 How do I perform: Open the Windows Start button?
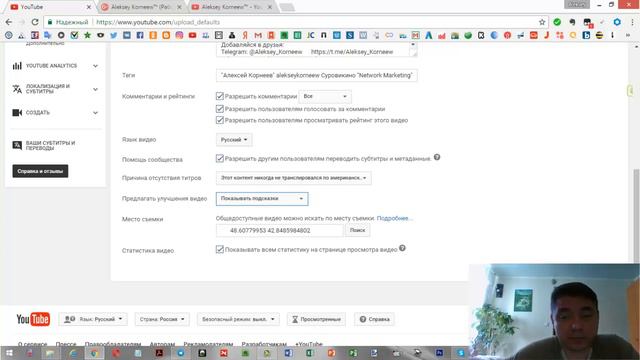[9, 353]
